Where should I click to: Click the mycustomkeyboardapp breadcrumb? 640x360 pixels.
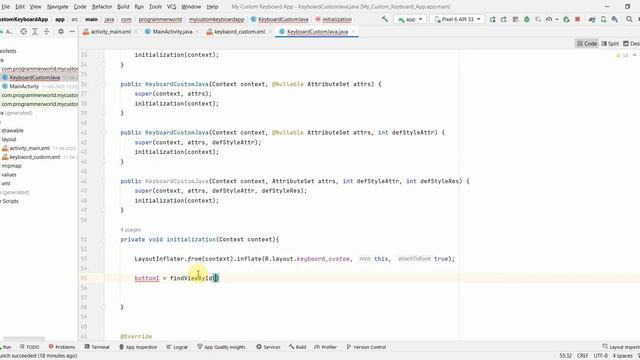[216, 19]
